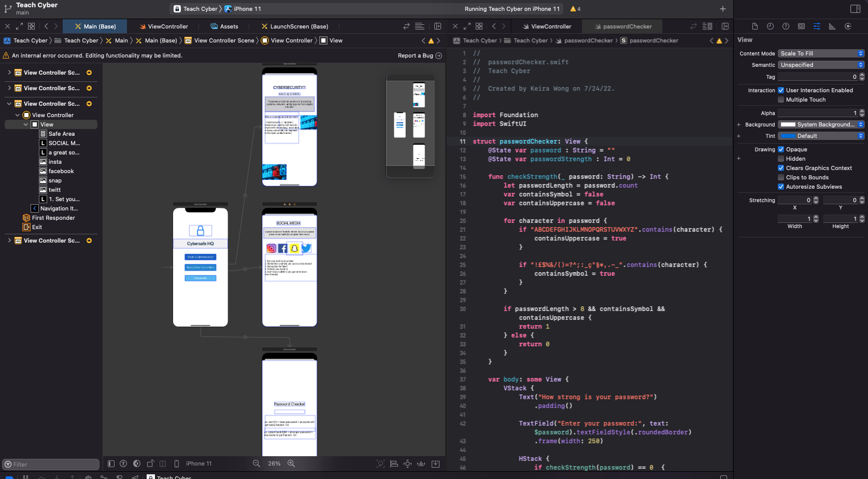
Task: Open Semantic dropdown set to Unspecified
Action: 821,65
